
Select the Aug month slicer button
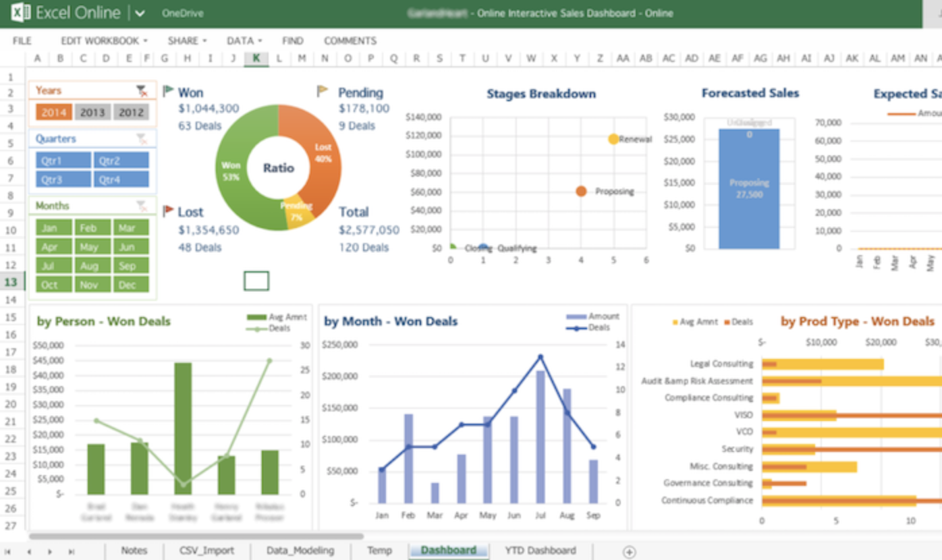click(92, 266)
